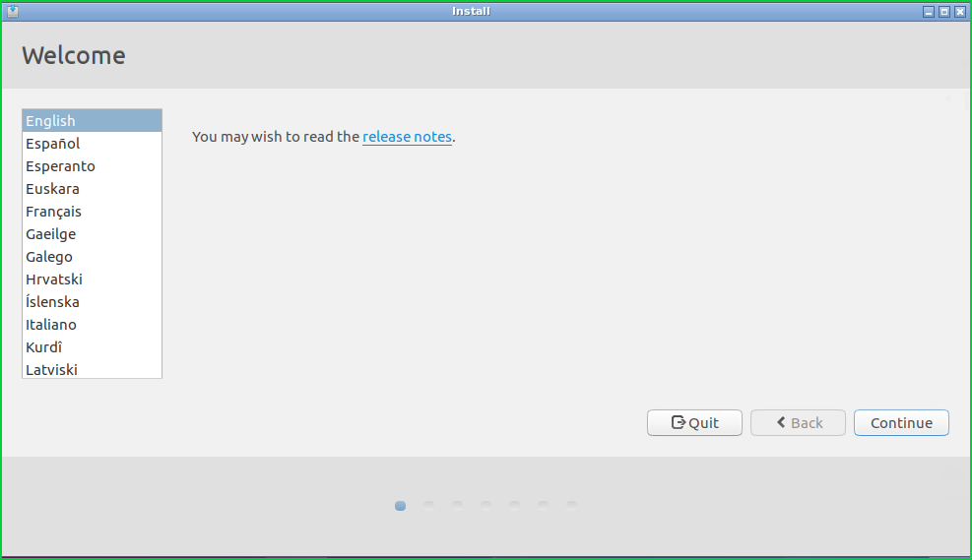The height and width of the screenshot is (560, 972).
Task: Open the release notes link
Action: [x=407, y=137]
